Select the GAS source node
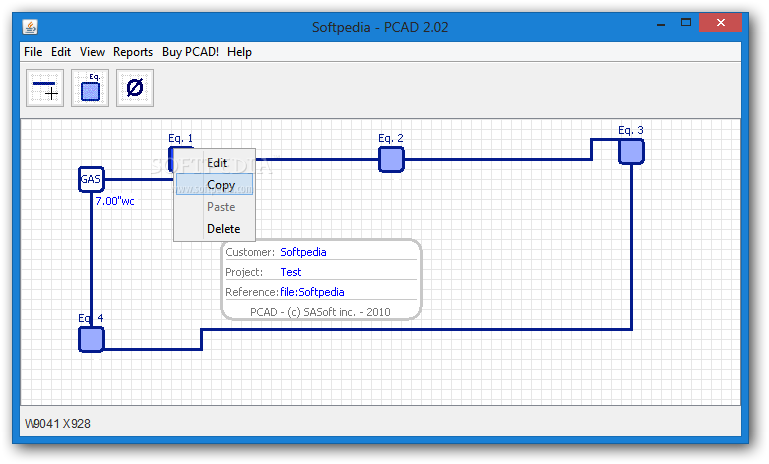The width and height of the screenshot is (769, 464). 91,179
